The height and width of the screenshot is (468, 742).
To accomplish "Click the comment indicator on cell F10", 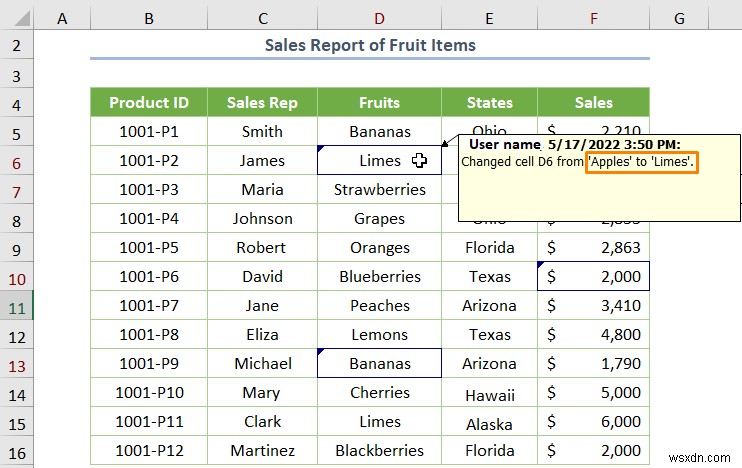I will click(542, 266).
